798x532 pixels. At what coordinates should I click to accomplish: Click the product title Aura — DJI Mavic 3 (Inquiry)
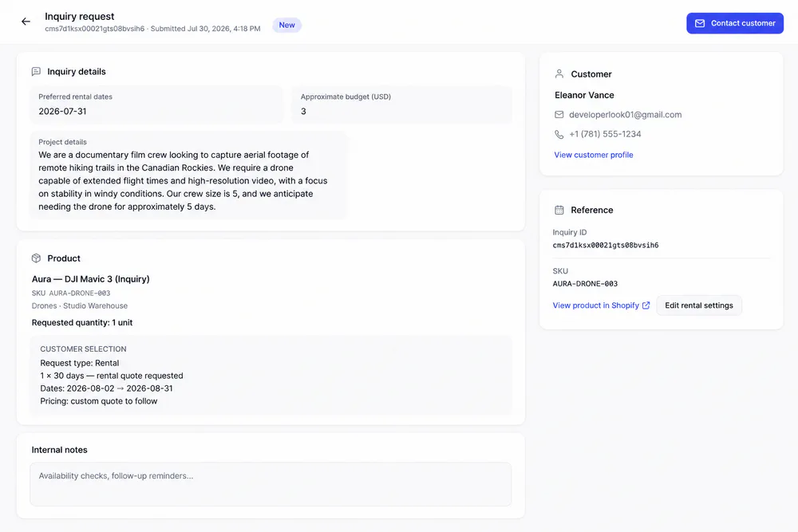click(x=91, y=279)
